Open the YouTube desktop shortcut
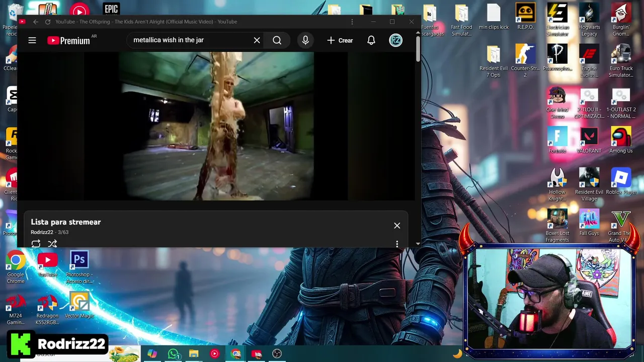Viewport: 644px width, 362px height. click(x=47, y=264)
